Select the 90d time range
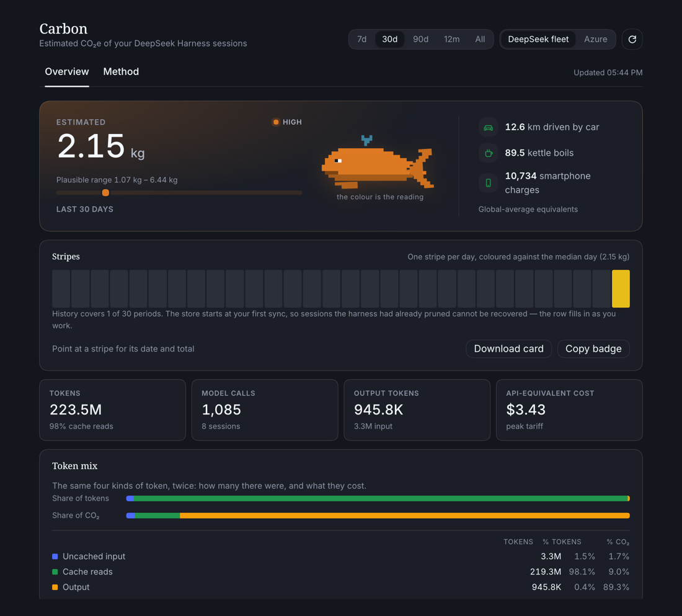This screenshot has height=616, width=682. point(420,39)
